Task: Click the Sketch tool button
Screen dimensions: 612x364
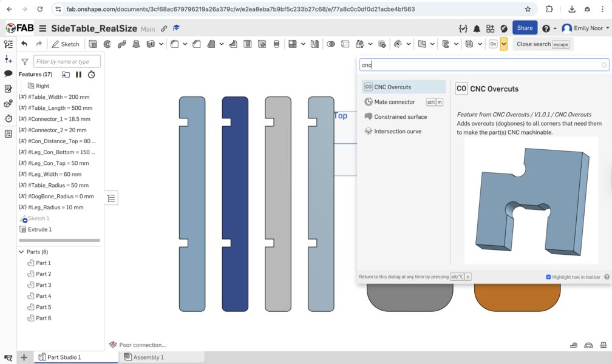Action: 66,44
